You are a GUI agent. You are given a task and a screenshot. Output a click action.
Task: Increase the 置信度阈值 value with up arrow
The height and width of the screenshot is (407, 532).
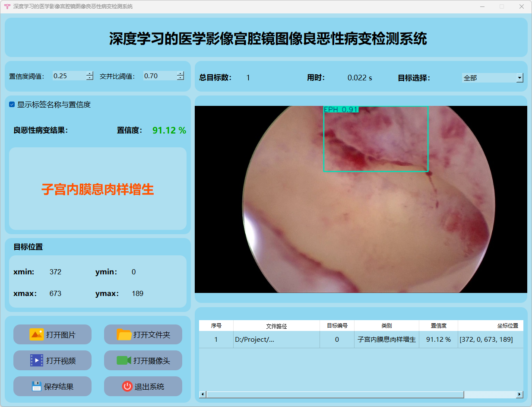pos(89,73)
